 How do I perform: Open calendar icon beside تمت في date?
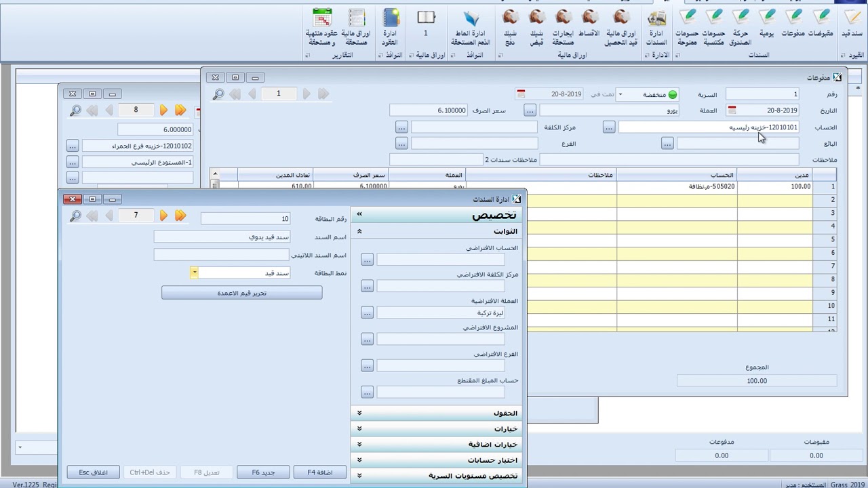tap(521, 94)
